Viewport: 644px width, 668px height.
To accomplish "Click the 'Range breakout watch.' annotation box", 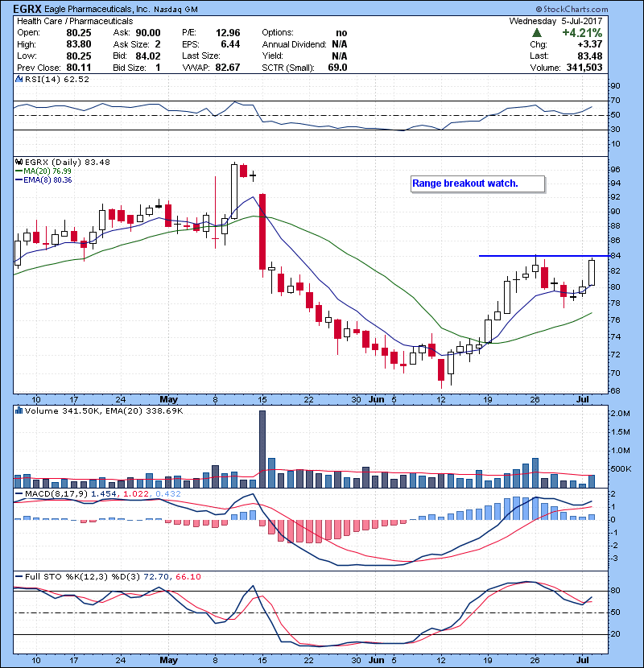I will pyautogui.click(x=478, y=184).
